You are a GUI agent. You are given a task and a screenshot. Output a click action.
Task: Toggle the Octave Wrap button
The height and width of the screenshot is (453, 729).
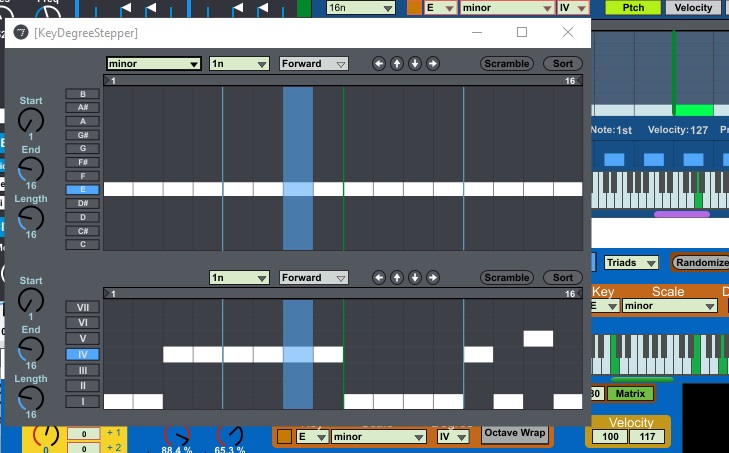514,434
